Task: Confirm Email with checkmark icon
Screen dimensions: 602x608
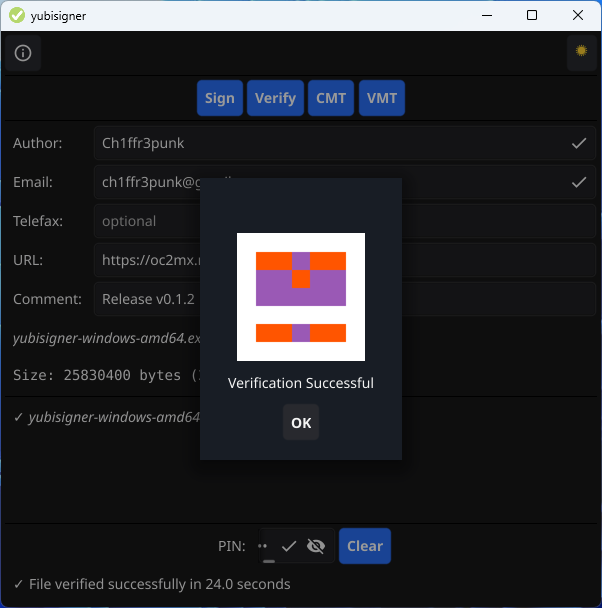Action: point(579,182)
